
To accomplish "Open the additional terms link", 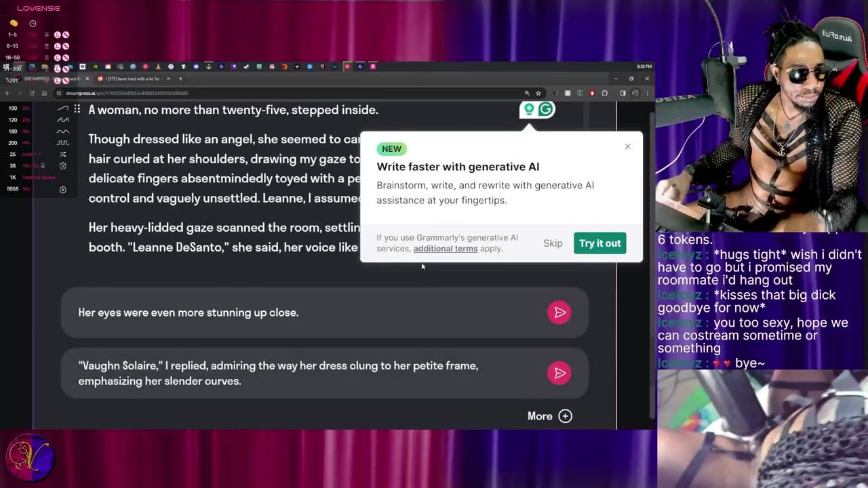I will (446, 249).
